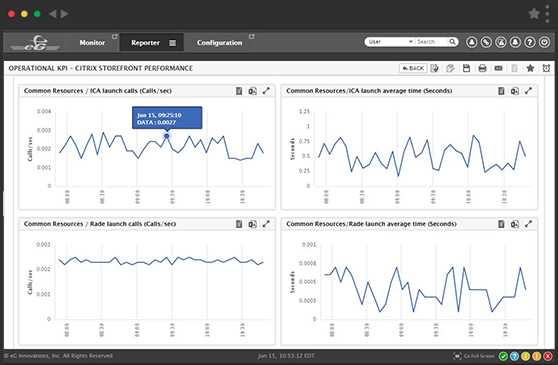Screen dimensions: 558x365
Task: Open the Reporter hamburger menu icon
Action: (x=172, y=43)
